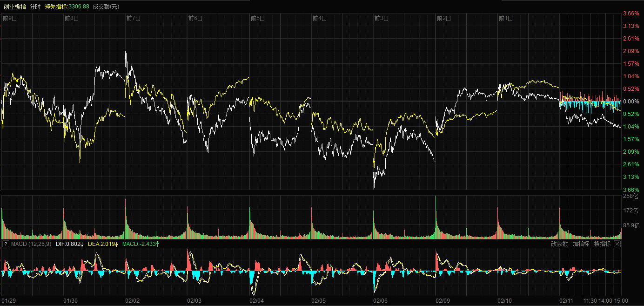The image size is (644, 306).
Task: Click the 成交额(元) label
Action: click(106, 7)
